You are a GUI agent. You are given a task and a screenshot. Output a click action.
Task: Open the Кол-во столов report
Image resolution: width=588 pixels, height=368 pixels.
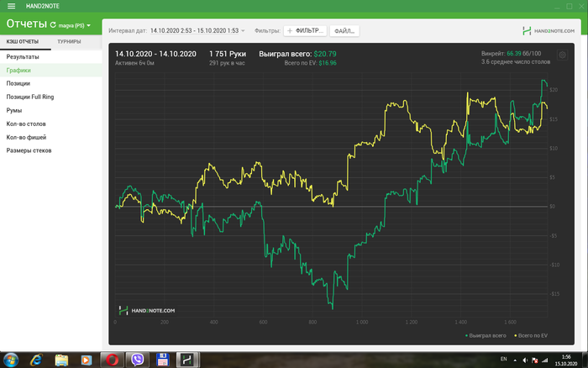51,124
